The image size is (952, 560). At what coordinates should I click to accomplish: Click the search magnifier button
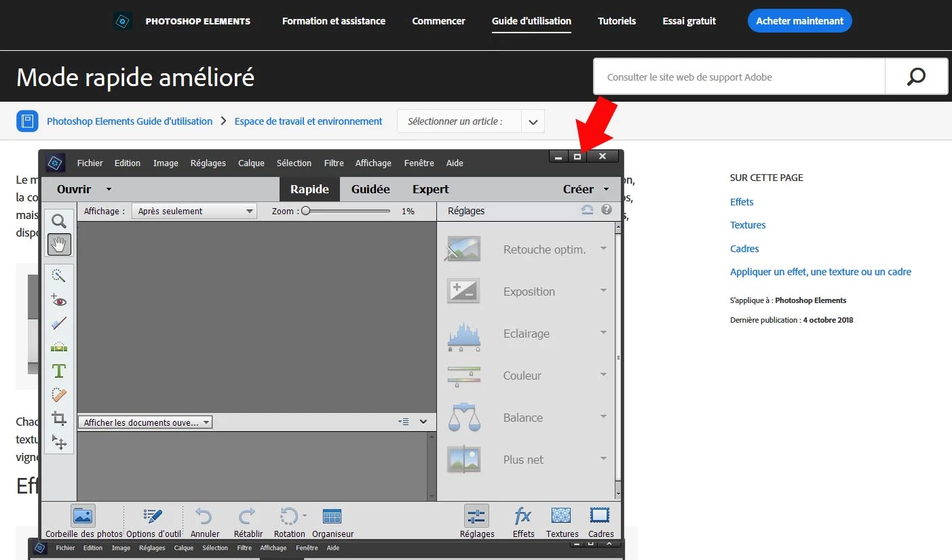(x=916, y=77)
